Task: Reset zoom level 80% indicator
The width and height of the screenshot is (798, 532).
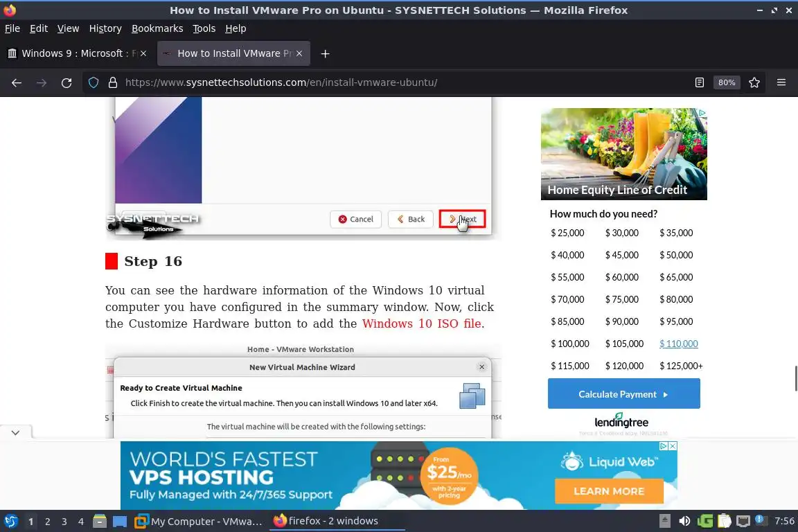Action: (727, 82)
